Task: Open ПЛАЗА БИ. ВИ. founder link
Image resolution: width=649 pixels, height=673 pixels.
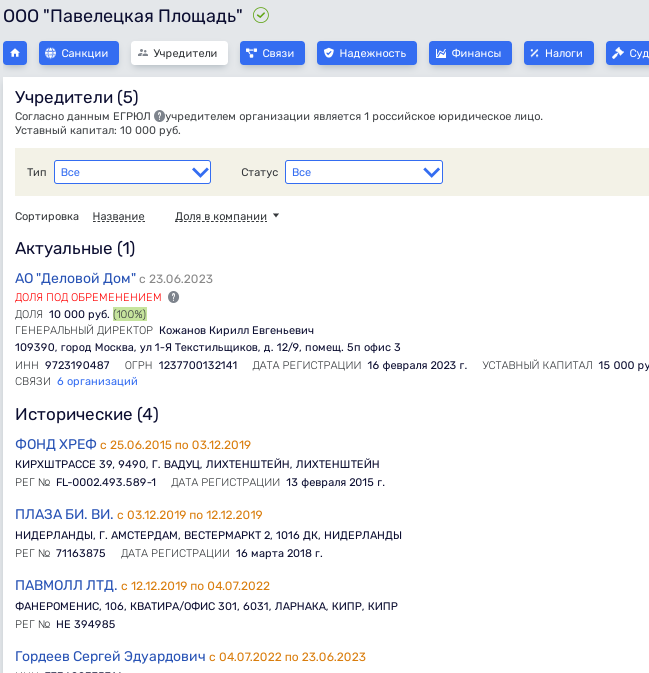Action: (x=64, y=514)
